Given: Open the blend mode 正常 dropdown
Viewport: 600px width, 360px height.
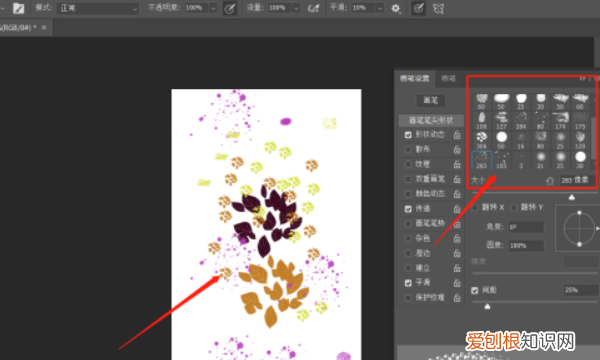Looking at the screenshot, I should pyautogui.click(x=98, y=8).
